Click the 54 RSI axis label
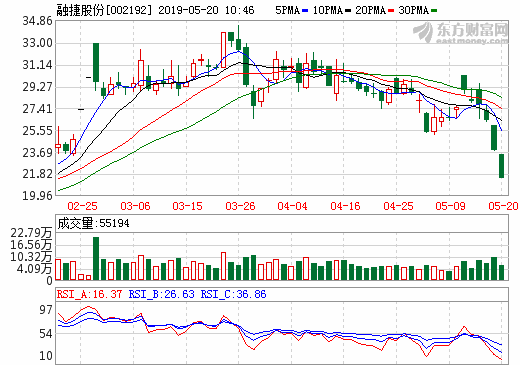The width and height of the screenshot is (520, 365). (x=46, y=333)
